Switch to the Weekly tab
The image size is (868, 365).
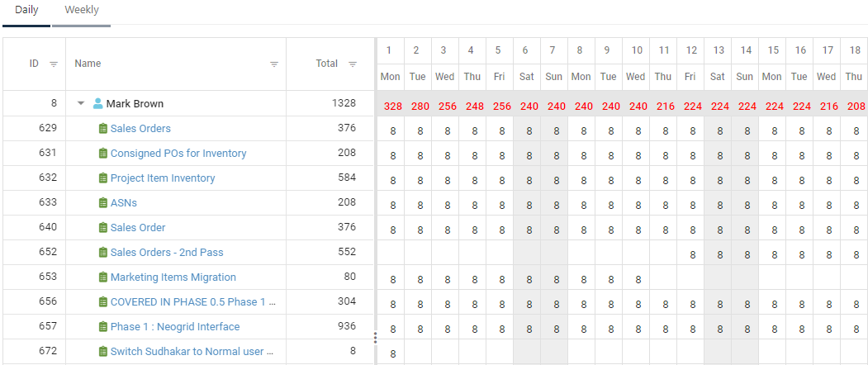coord(82,11)
